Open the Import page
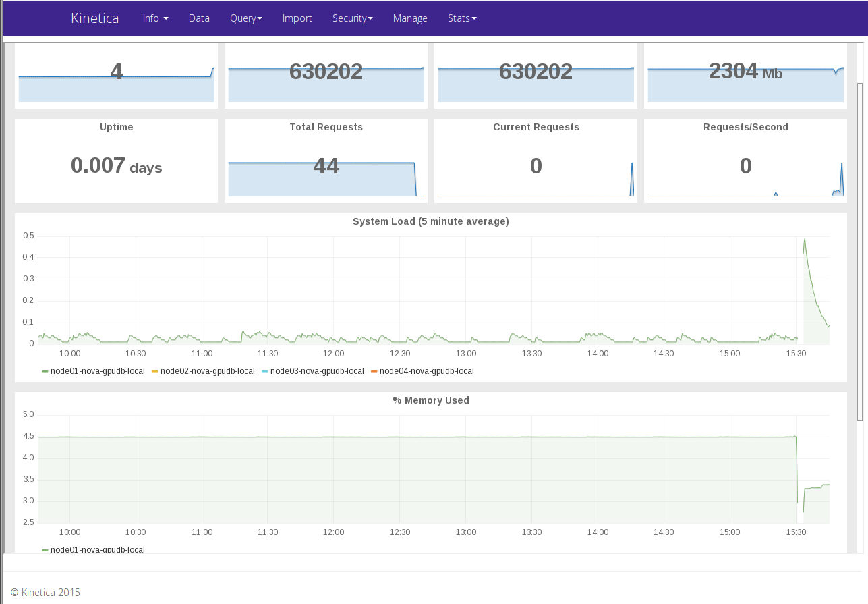 297,18
